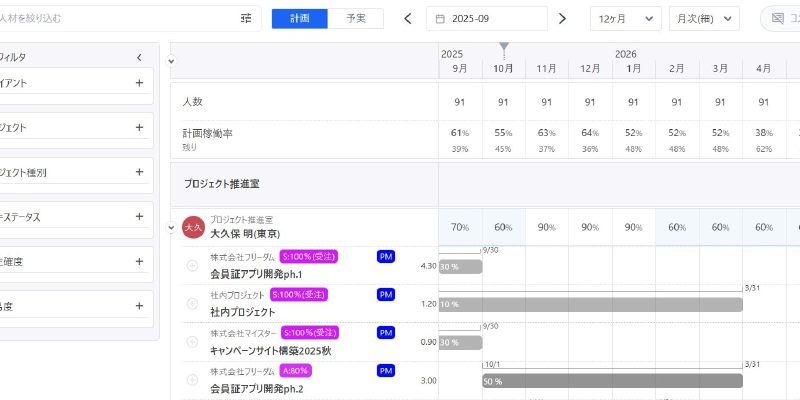Click the 大久 user avatar

(193, 227)
